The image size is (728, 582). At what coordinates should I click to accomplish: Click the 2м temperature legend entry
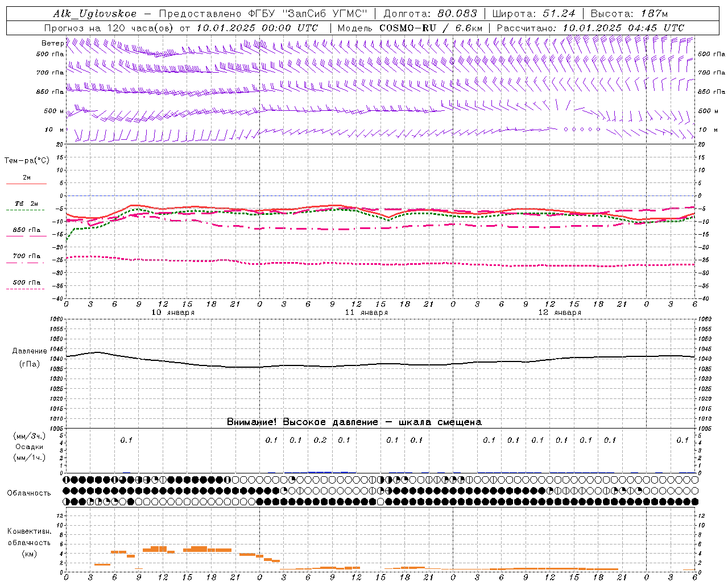coord(26,178)
